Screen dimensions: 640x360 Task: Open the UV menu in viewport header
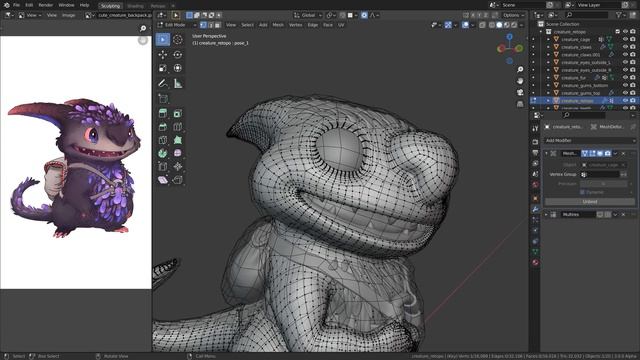click(x=341, y=25)
